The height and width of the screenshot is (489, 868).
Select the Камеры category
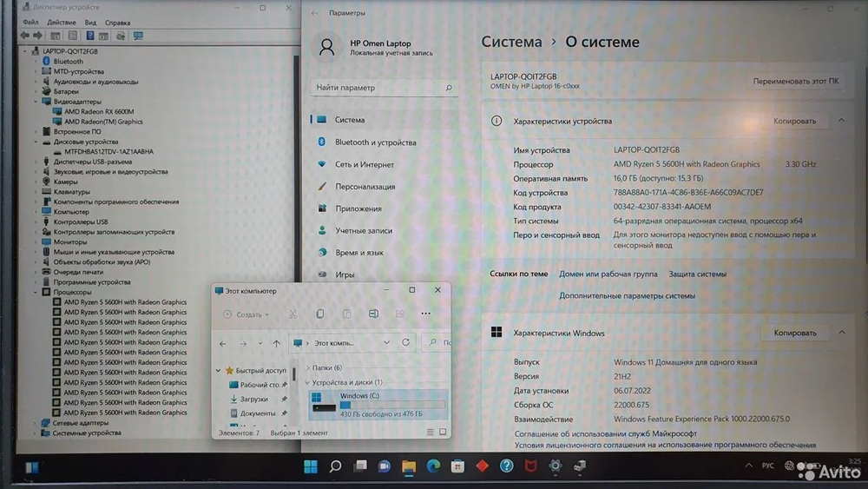coord(65,182)
